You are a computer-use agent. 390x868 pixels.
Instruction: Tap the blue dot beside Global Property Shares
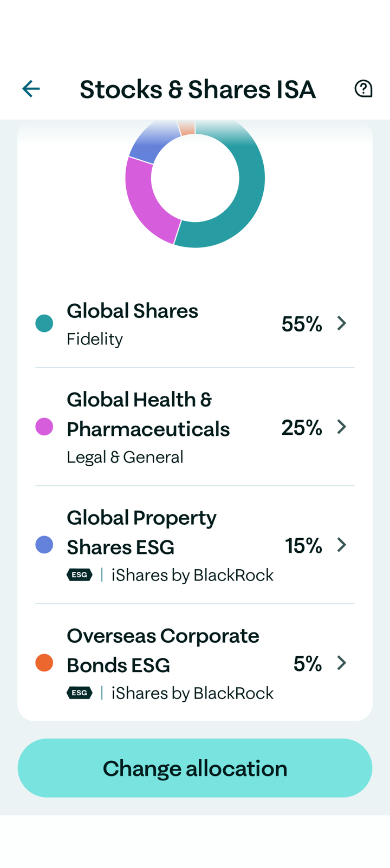(44, 545)
